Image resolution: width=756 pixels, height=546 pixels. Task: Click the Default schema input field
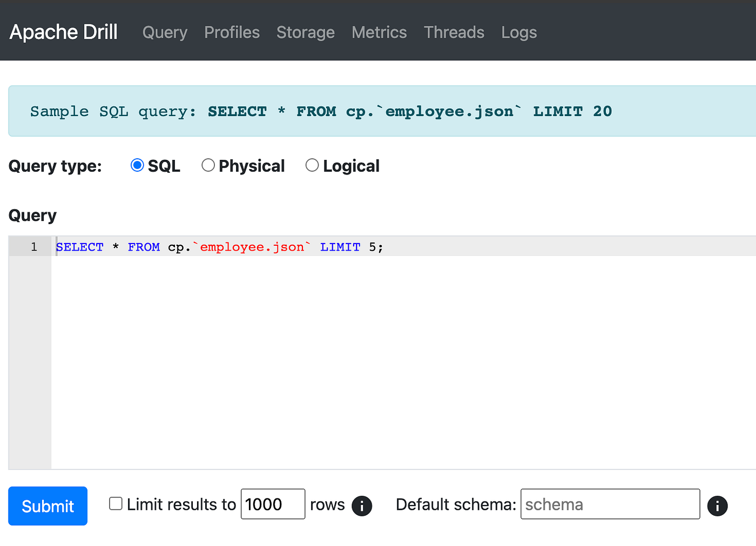pyautogui.click(x=609, y=504)
